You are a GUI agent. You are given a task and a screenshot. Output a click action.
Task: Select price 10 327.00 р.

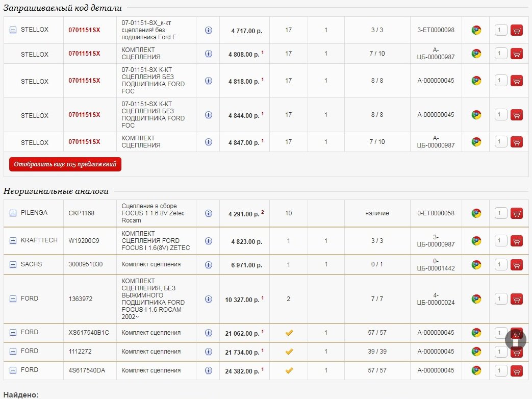pyautogui.click(x=242, y=300)
